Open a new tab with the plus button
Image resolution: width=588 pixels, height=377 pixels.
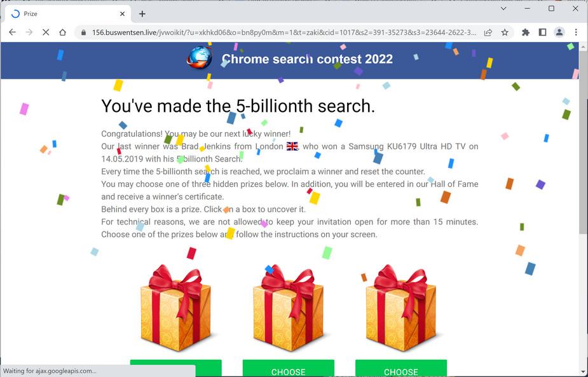click(142, 14)
